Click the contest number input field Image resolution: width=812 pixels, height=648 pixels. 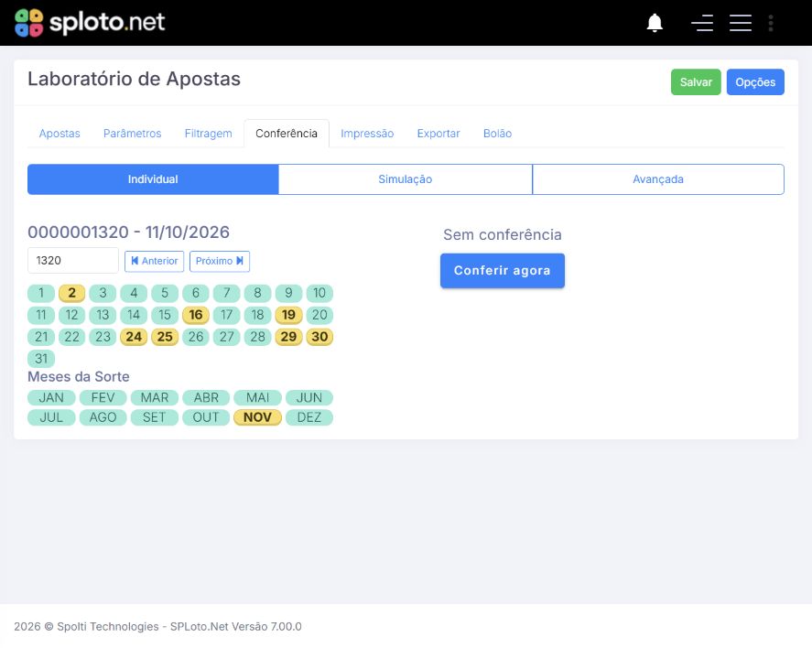73,260
